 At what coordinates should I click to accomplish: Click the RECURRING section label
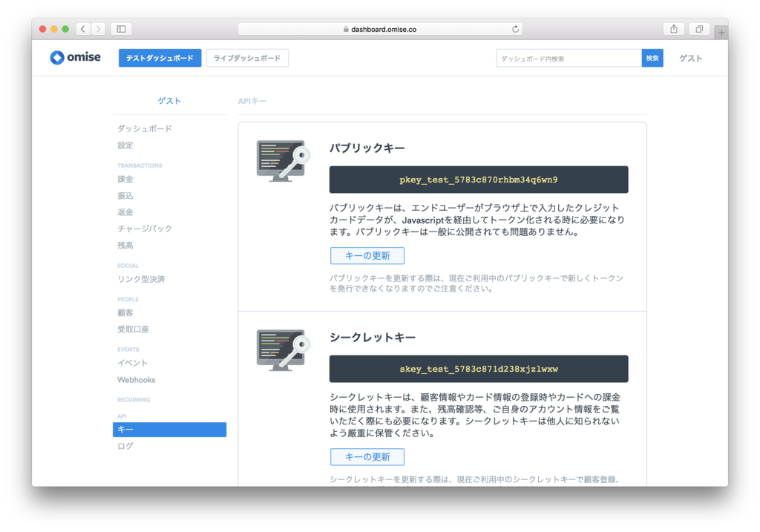coord(134,400)
